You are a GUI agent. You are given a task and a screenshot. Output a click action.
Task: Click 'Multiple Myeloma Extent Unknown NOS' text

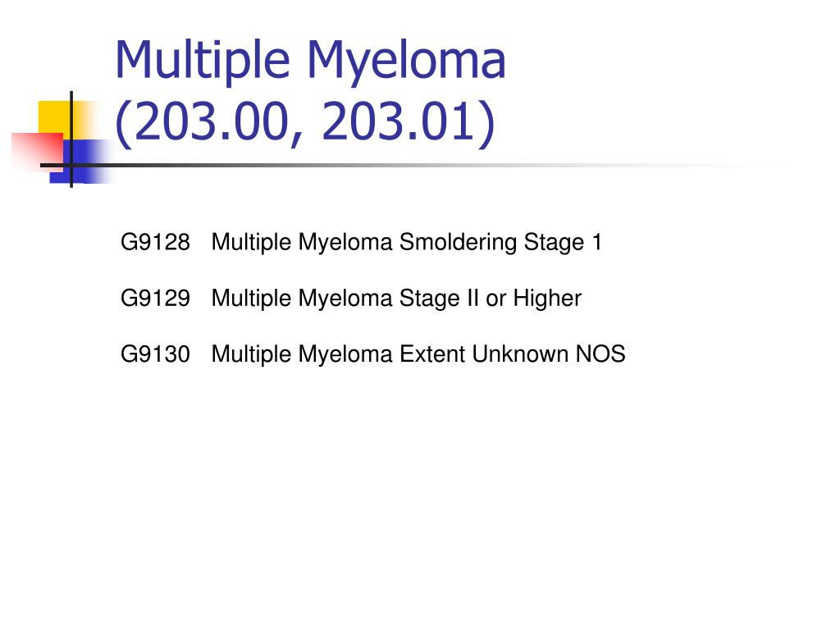(x=418, y=354)
